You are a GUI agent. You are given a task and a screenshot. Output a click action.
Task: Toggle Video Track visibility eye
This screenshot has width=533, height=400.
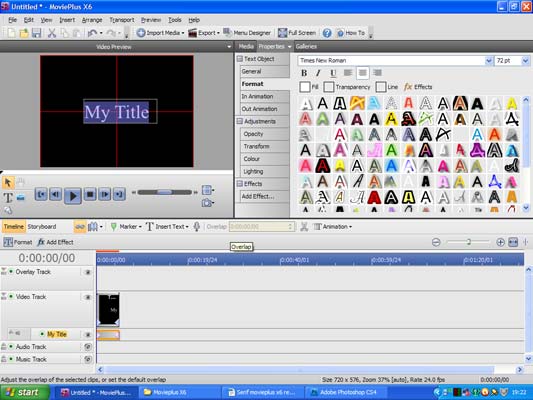pos(88,297)
